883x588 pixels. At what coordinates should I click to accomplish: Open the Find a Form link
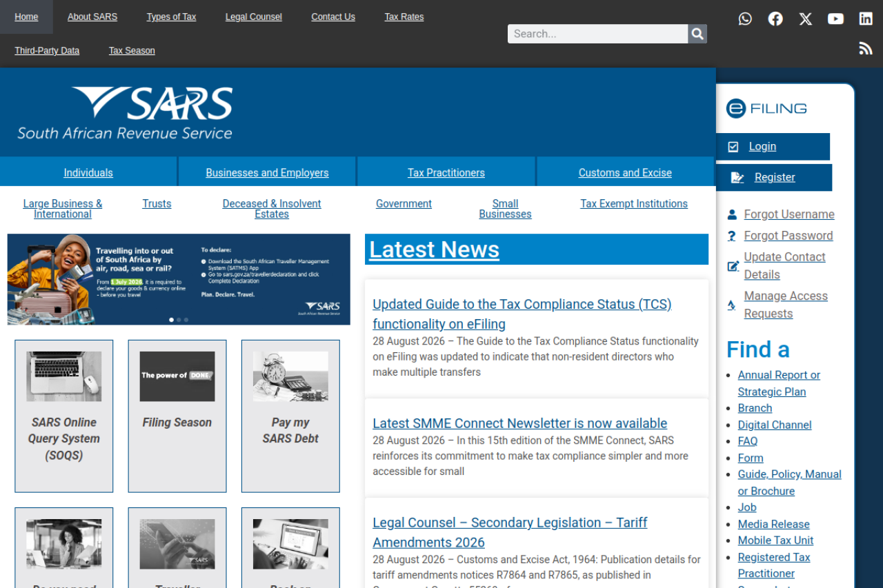(751, 458)
